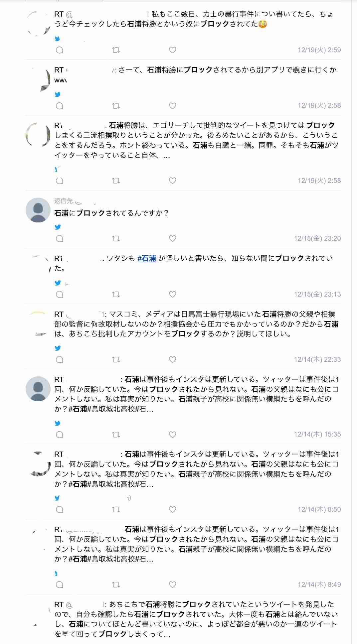Retweet the tweet posted 12/15 23:13

[116, 295]
